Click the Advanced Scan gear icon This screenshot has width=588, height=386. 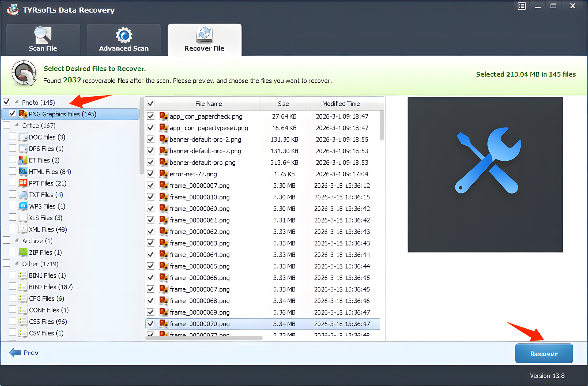124,35
